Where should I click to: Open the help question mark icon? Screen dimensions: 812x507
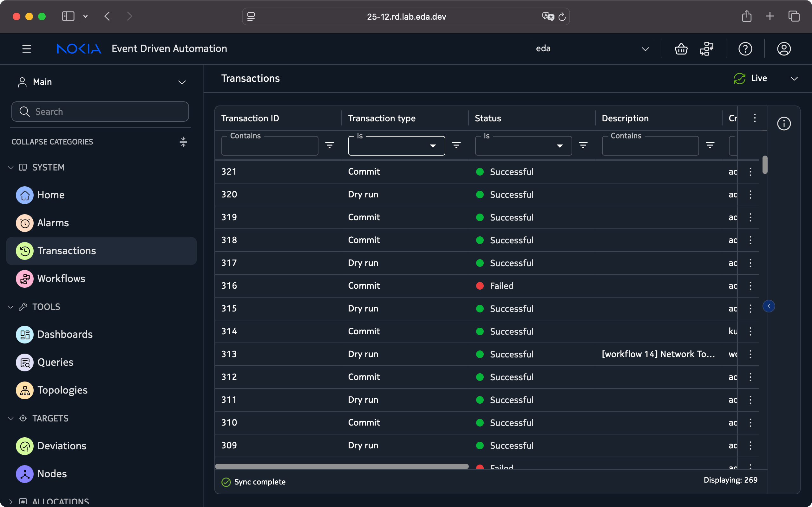[745, 49]
